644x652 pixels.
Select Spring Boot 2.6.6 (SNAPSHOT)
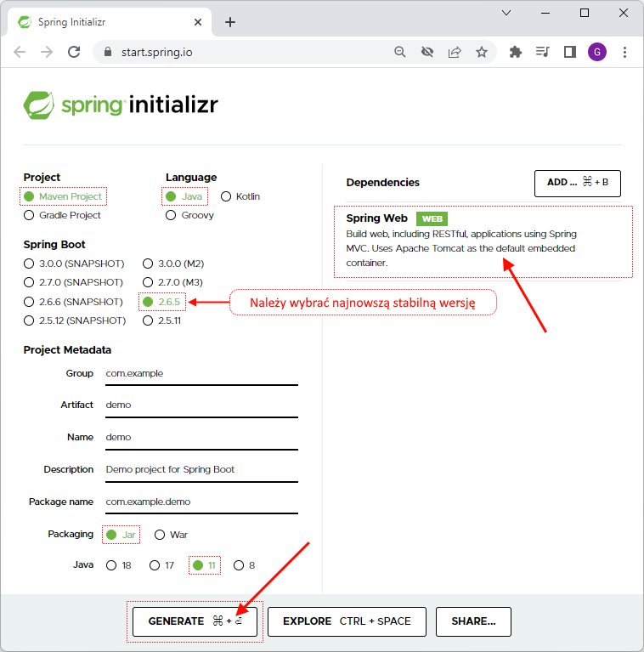click(74, 302)
